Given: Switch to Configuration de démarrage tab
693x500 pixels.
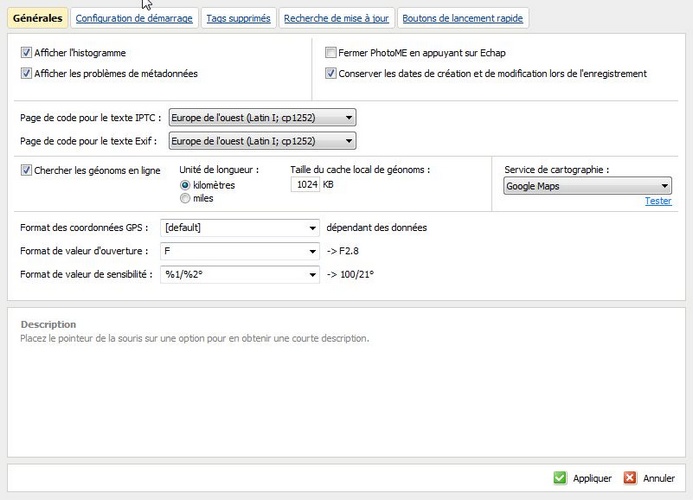Looking at the screenshot, I should click(134, 18).
